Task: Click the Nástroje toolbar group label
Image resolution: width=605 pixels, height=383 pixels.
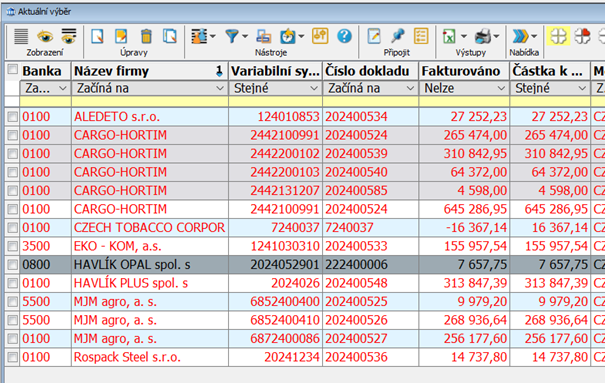Action: click(270, 52)
